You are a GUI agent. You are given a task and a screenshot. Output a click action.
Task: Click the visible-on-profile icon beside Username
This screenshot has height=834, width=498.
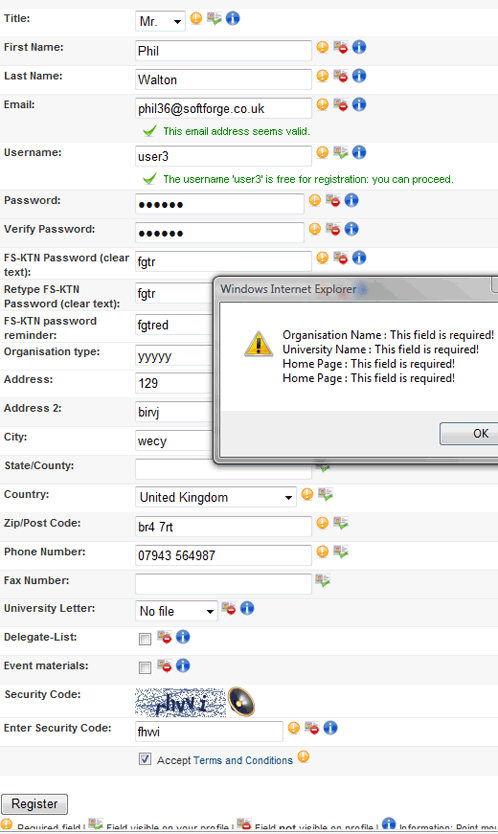[341, 152]
